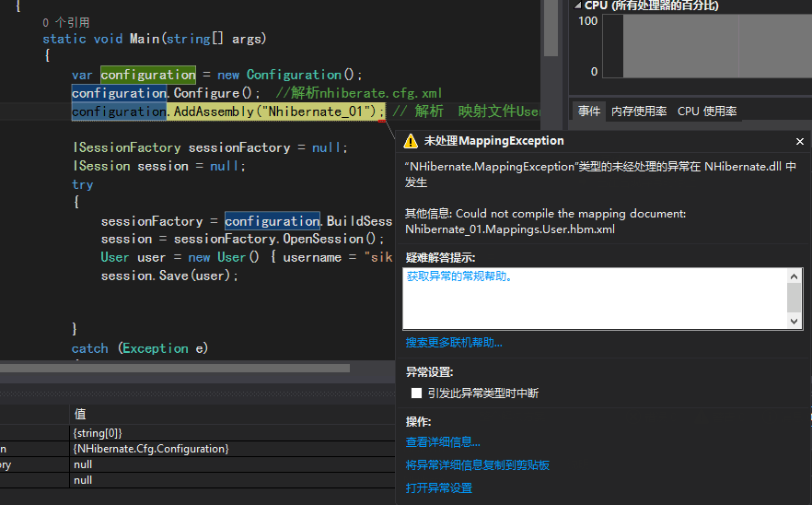The width and height of the screenshot is (812, 505).
Task: Select the {string[0]} value cell
Action: pos(232,433)
